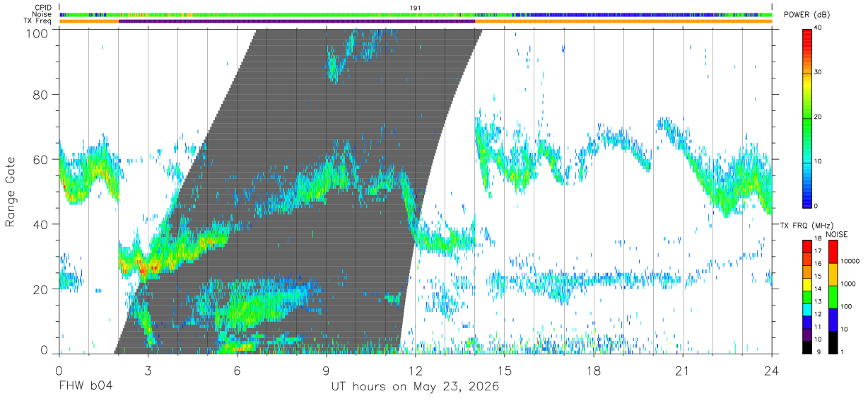Click the noise scale value '10000'
The width and height of the screenshot is (868, 401).
[850, 261]
